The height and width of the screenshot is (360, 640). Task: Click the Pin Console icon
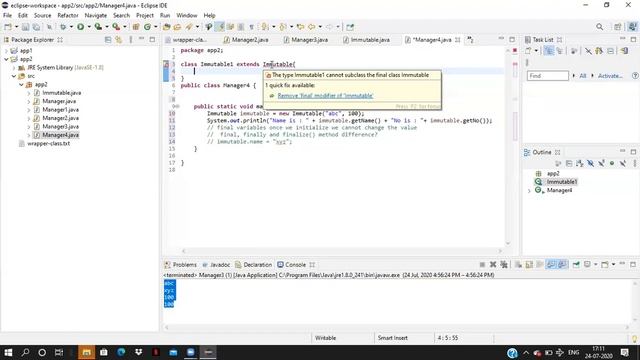pos(576,264)
